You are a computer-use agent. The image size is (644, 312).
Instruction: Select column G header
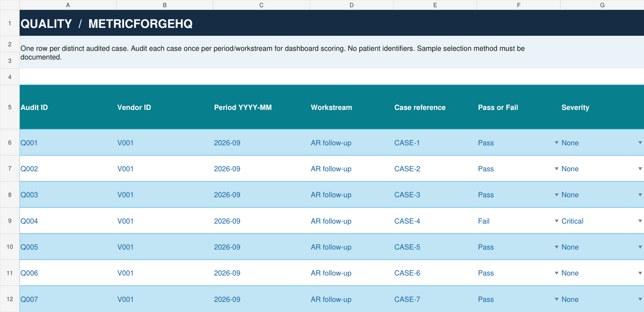pyautogui.click(x=602, y=5)
